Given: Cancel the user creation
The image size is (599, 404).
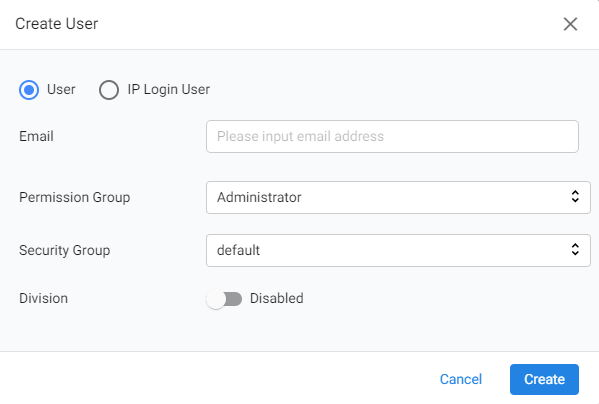Looking at the screenshot, I should coord(461,379).
